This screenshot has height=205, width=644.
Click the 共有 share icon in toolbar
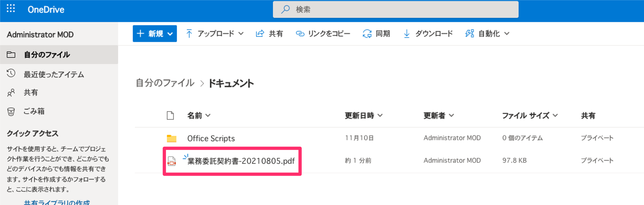pos(260,33)
